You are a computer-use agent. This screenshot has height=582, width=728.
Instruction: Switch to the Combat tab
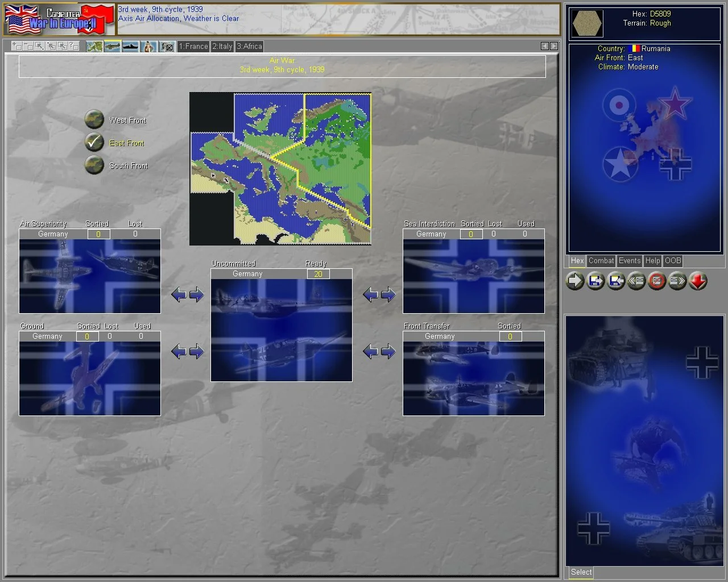pos(601,261)
